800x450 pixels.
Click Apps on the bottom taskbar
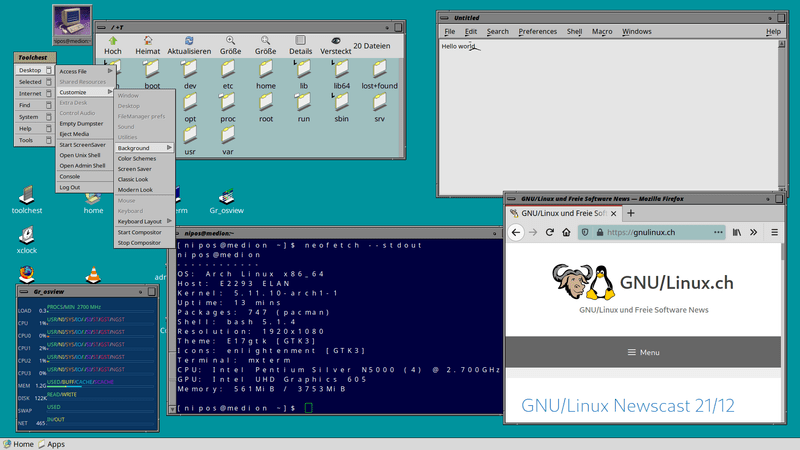click(52, 444)
